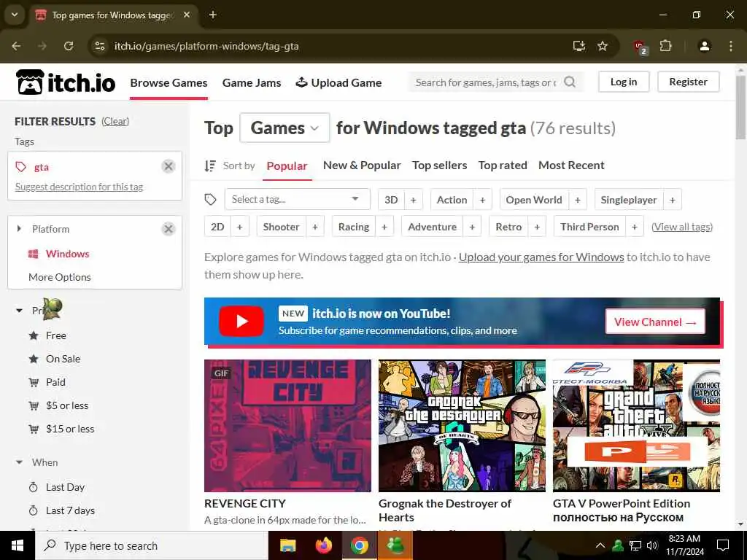The image size is (747, 560).
Task: Add Shooter tag with plus button
Action: [x=315, y=227]
